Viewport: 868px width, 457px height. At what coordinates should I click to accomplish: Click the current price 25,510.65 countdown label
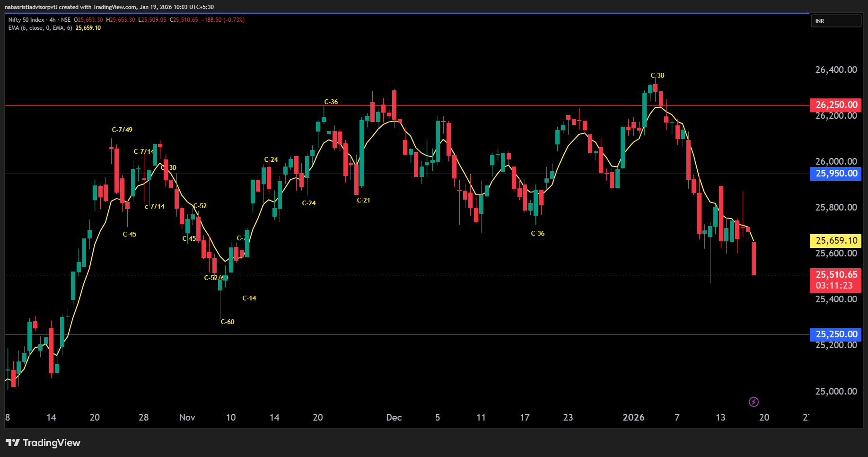tap(835, 280)
